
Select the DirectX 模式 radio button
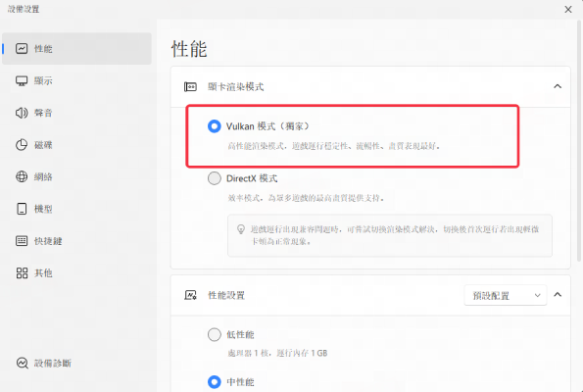click(x=215, y=178)
